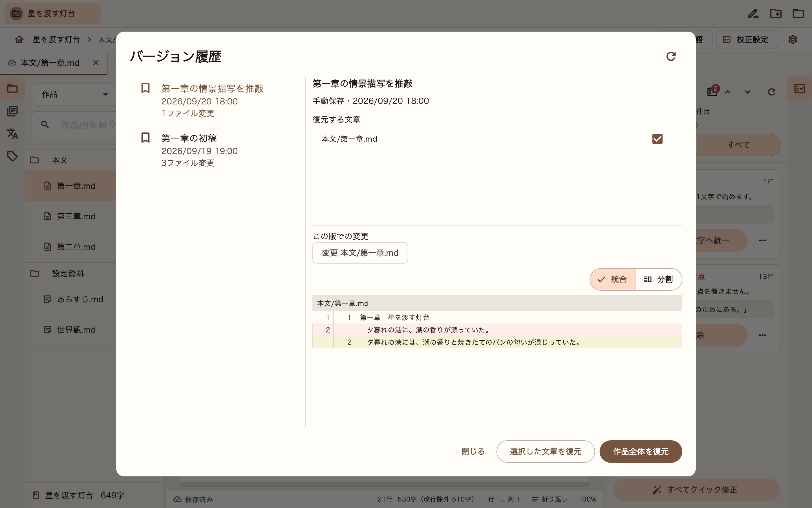The image size is (812, 508).
Task: Open settings gear icon
Action: pos(793,40)
